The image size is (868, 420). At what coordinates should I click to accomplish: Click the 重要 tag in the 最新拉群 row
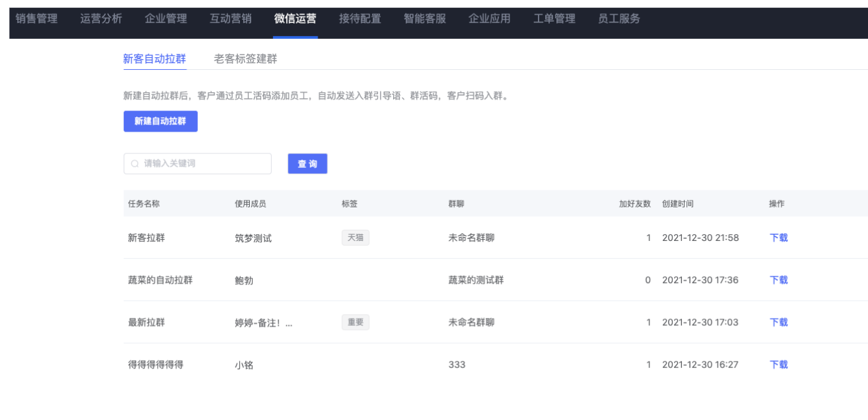pos(355,322)
